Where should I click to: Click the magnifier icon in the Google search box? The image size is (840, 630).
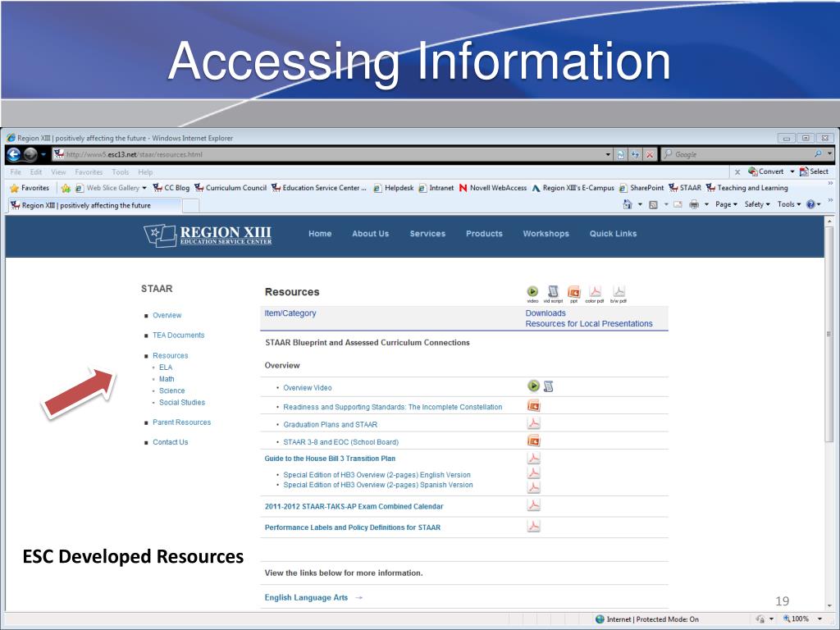(x=818, y=153)
